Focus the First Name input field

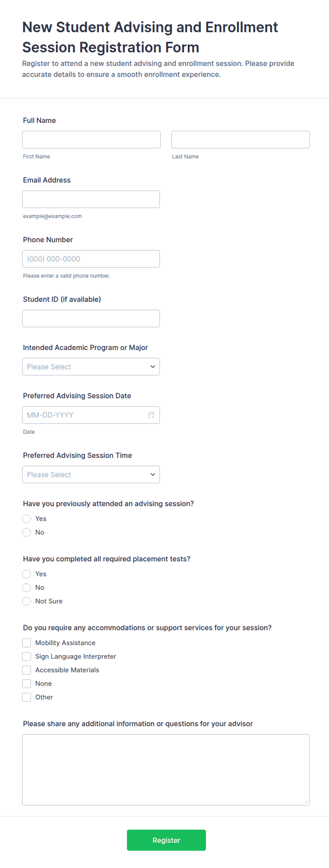[91, 140]
